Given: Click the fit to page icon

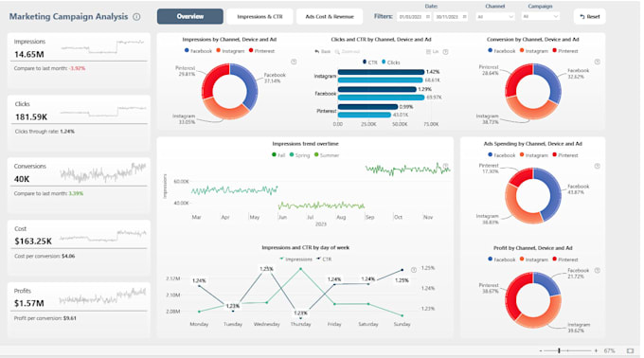Looking at the screenshot, I should [630, 350].
